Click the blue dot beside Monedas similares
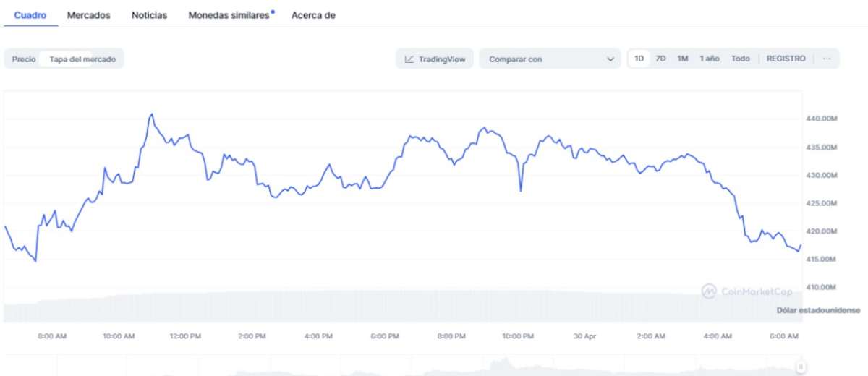The image size is (868, 376). (x=273, y=12)
